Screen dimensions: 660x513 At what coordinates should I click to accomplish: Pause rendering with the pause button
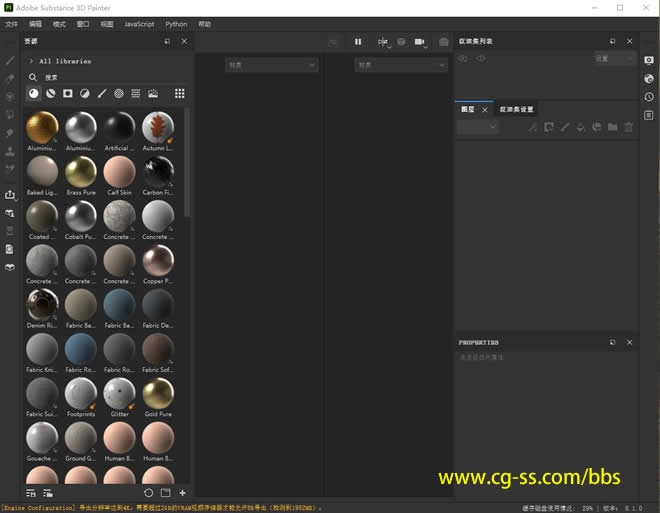coord(358,42)
